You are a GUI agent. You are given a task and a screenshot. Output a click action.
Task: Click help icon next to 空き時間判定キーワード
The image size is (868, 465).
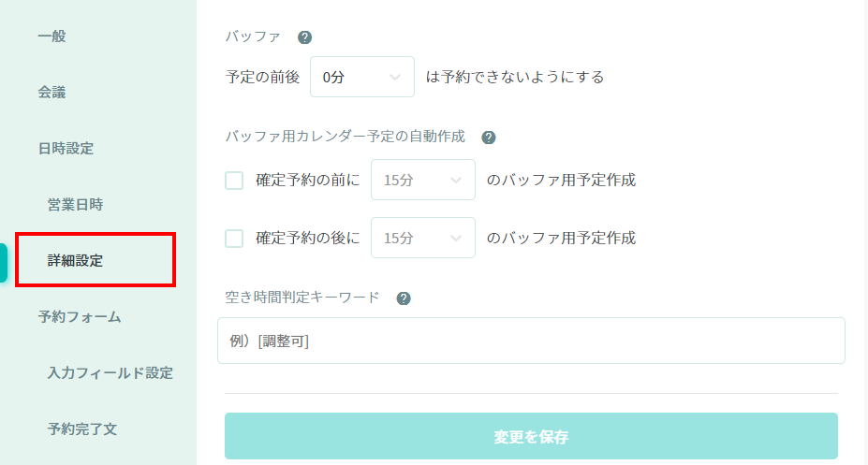tap(404, 298)
